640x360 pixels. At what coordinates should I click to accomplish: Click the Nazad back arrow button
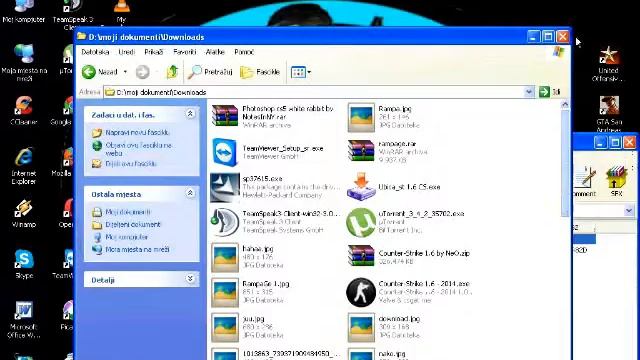click(89, 72)
